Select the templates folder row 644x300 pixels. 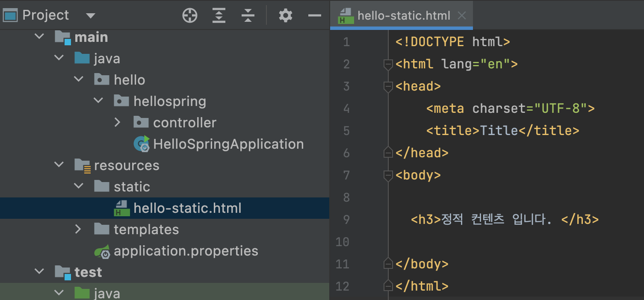[x=165, y=229]
